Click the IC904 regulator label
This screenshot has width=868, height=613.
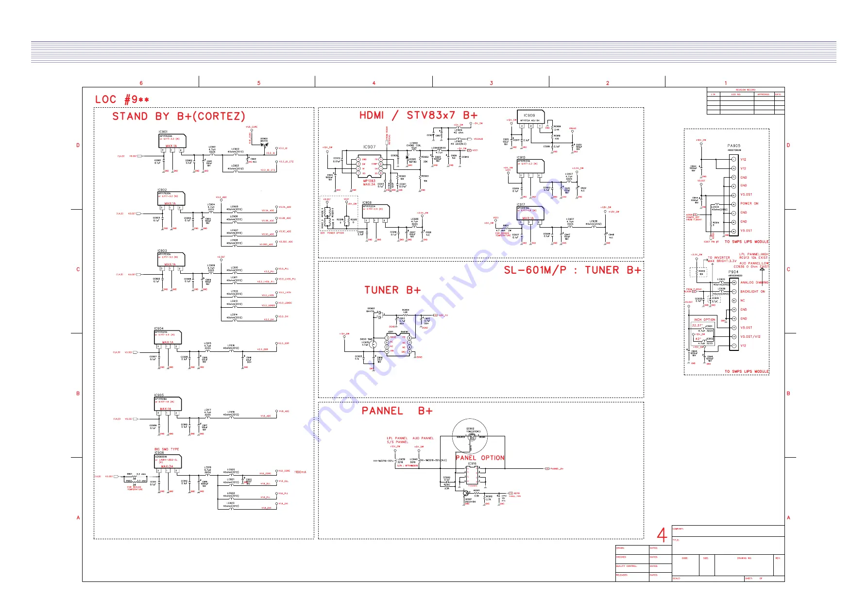[x=159, y=329]
